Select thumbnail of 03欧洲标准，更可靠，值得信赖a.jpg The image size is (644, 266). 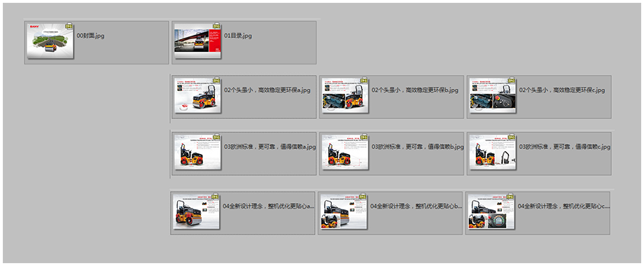point(197,152)
